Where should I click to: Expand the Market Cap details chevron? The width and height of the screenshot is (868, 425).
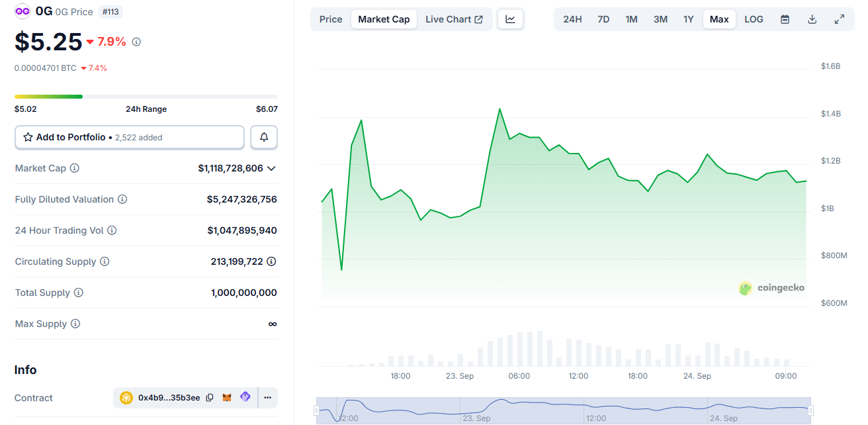click(x=271, y=169)
